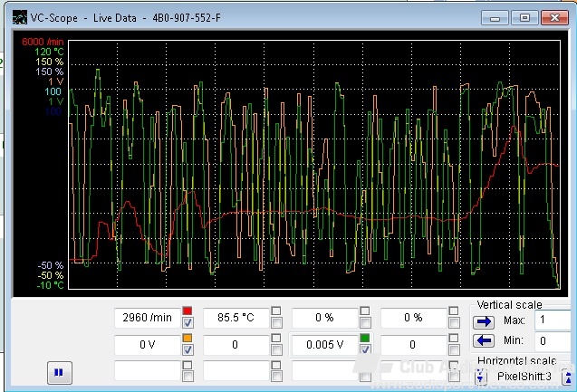The width and height of the screenshot is (577, 392).
Task: Minimize the VC-Scope window
Action: (495, 17)
